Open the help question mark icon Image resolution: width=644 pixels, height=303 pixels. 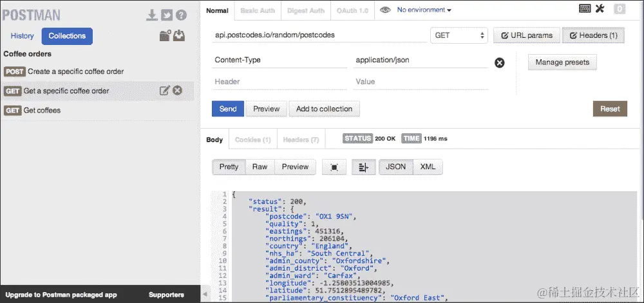181,15
